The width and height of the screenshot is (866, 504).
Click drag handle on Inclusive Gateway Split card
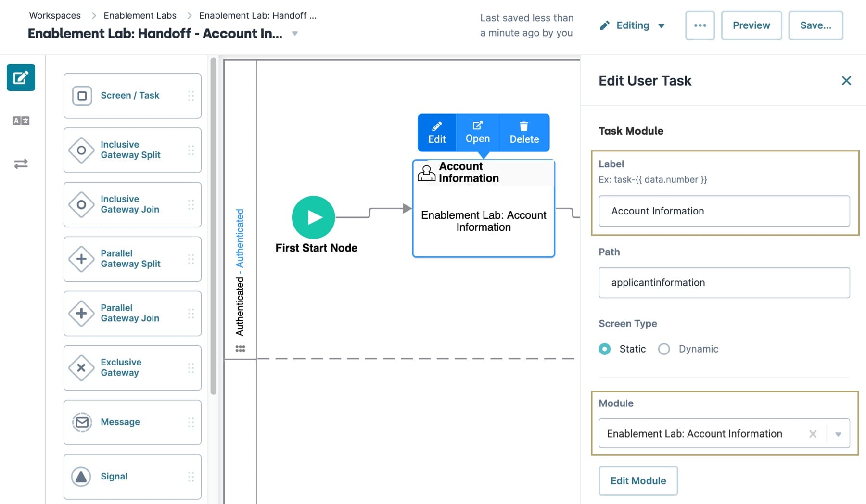coord(191,150)
